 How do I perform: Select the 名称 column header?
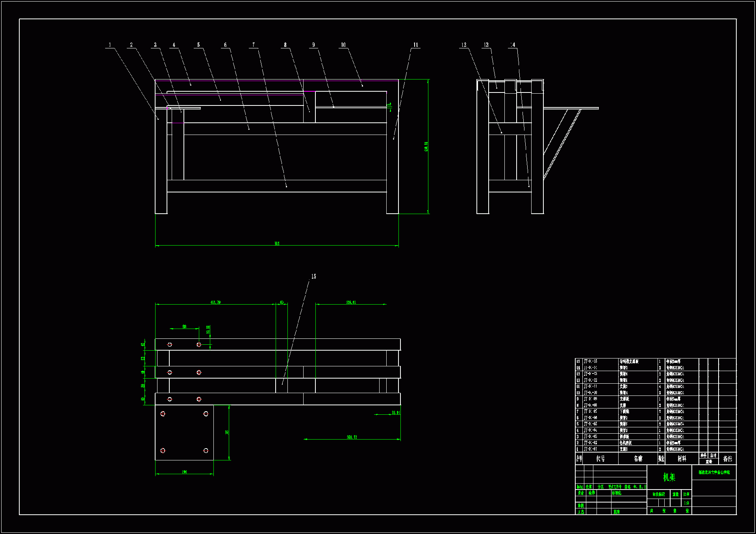(x=638, y=458)
